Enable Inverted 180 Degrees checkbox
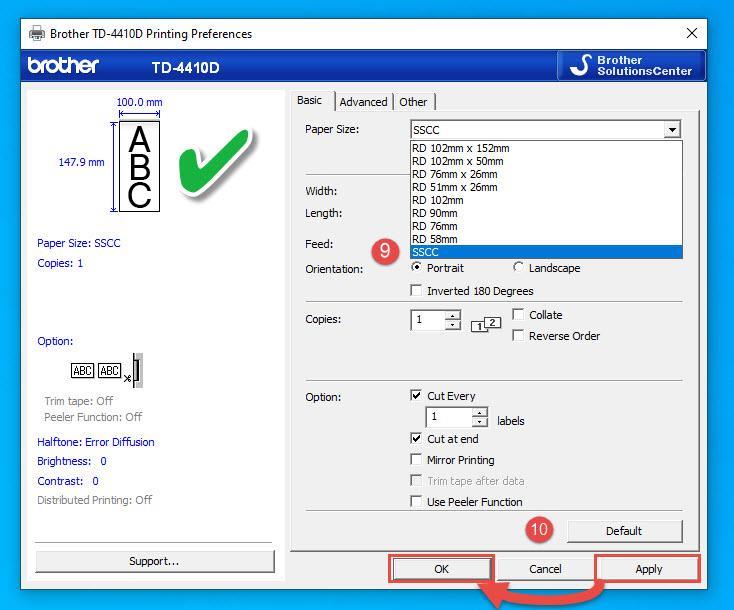This screenshot has height=610, width=734. click(x=416, y=290)
